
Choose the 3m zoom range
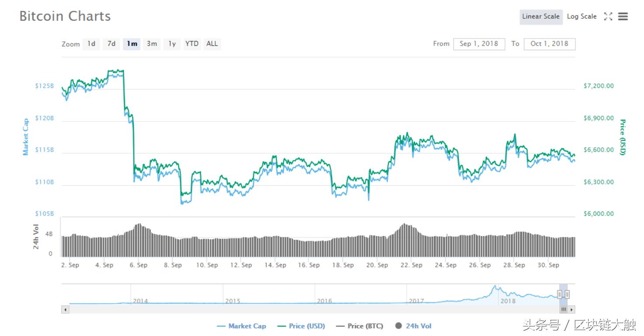click(x=152, y=44)
